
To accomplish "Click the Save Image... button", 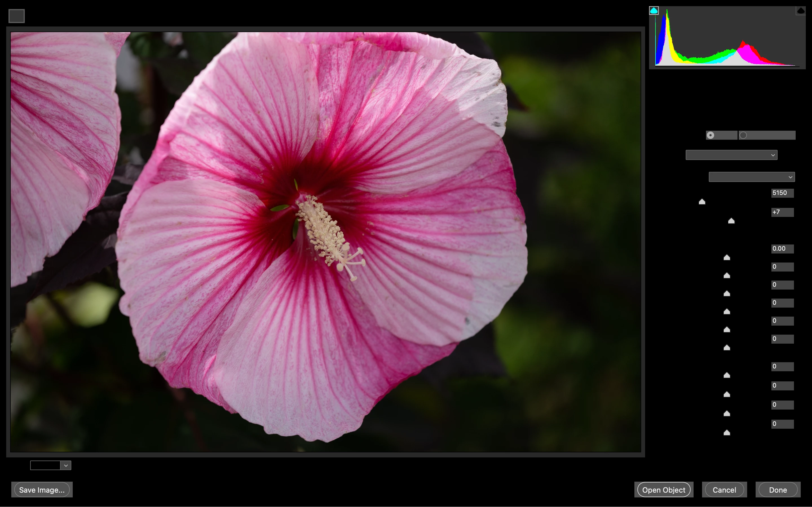I will click(42, 490).
